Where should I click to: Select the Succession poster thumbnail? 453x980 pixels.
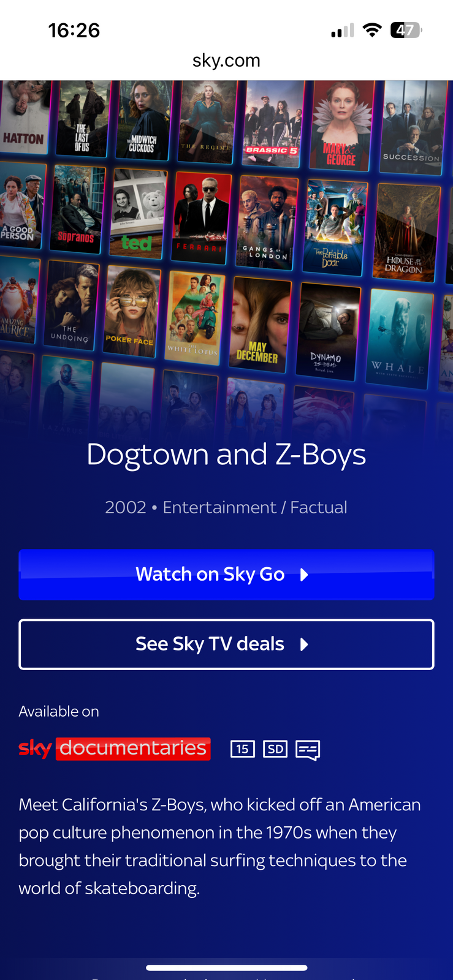[411, 127]
